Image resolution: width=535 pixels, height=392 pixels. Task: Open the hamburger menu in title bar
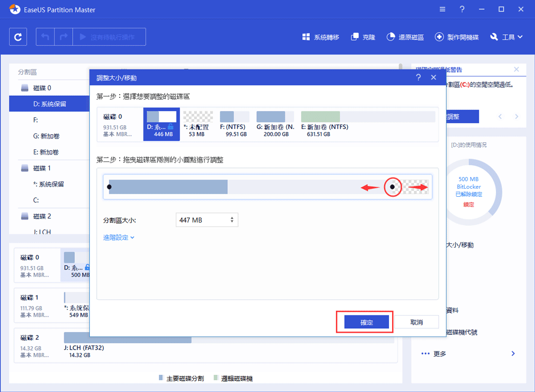(x=442, y=9)
